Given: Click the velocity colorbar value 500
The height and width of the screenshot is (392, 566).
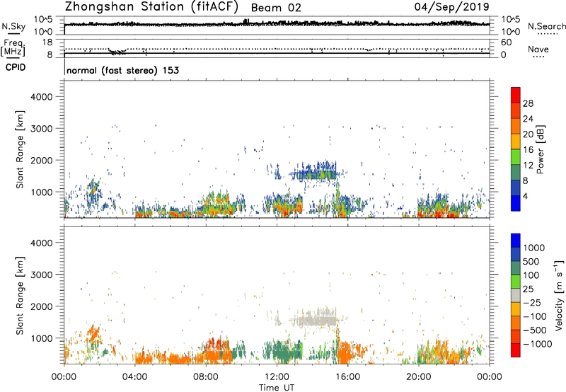Looking at the screenshot, I should [x=531, y=261].
